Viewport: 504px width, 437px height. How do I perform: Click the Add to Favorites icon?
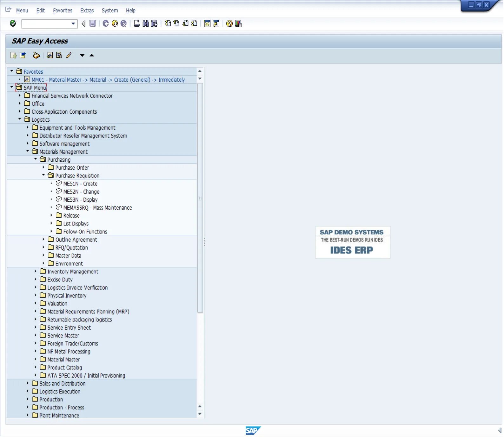[x=50, y=56]
